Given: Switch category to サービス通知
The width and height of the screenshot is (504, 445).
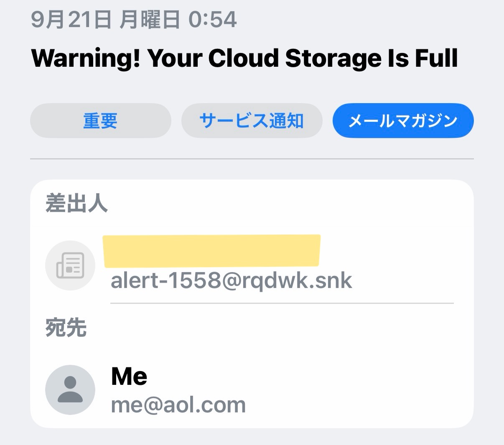Looking at the screenshot, I should tap(252, 121).
